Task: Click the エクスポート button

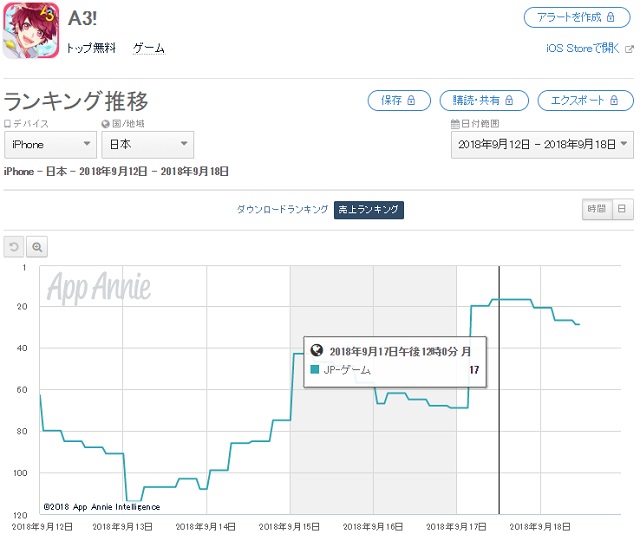Action: pos(585,101)
